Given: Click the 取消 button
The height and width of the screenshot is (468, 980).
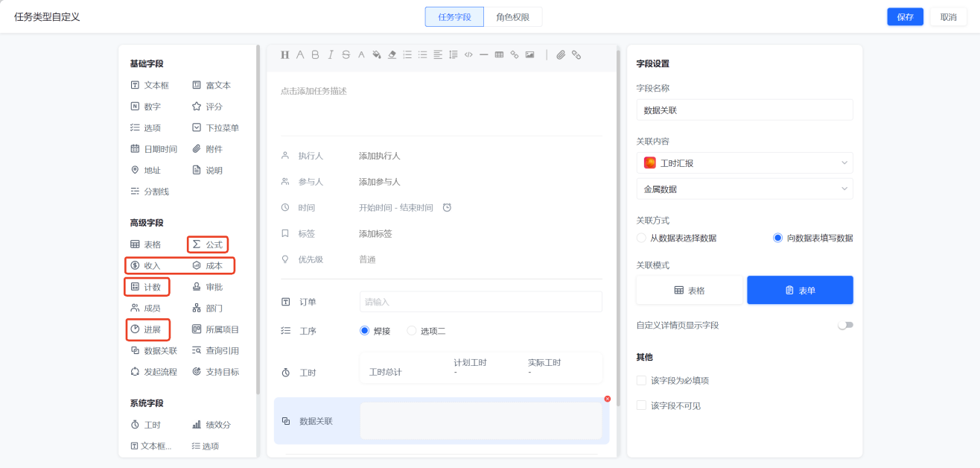Looking at the screenshot, I should 949,17.
